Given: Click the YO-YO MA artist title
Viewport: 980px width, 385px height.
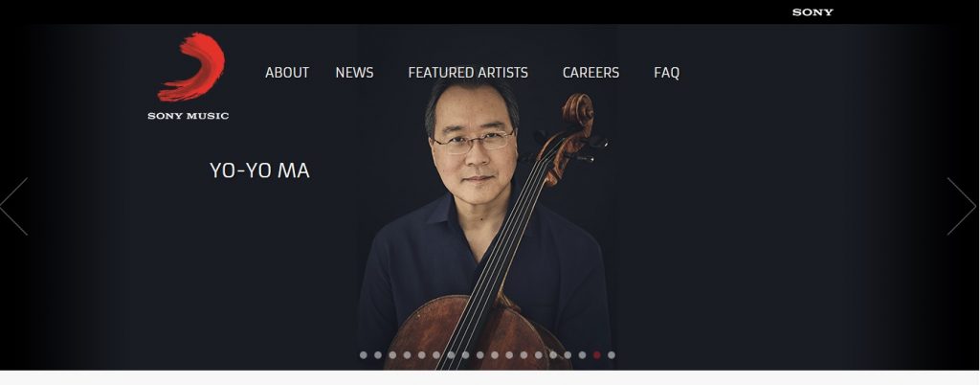Looking at the screenshot, I should [x=259, y=170].
